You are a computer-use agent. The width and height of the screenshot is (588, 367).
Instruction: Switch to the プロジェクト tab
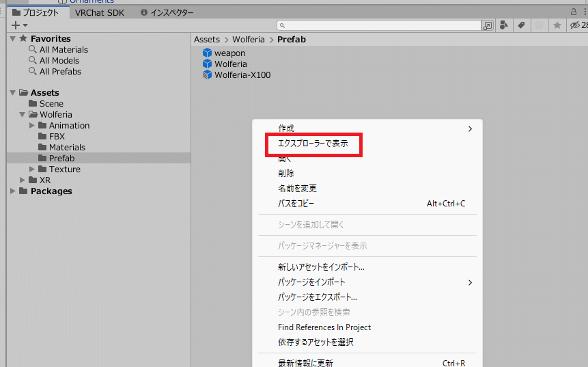(x=36, y=12)
